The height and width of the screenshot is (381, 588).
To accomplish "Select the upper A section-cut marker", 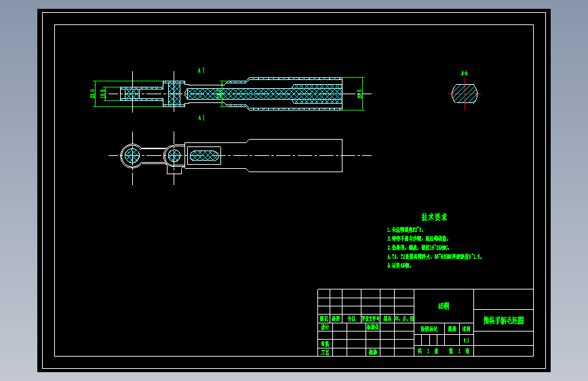I will click(201, 70).
